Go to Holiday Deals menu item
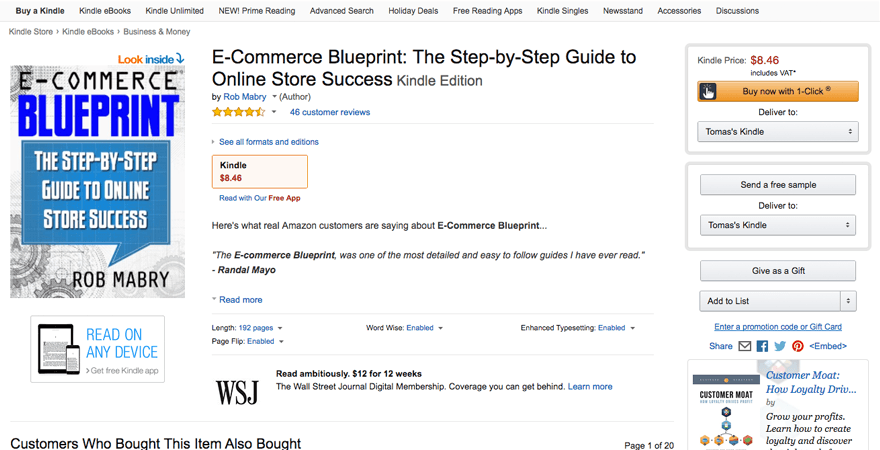 pos(413,11)
